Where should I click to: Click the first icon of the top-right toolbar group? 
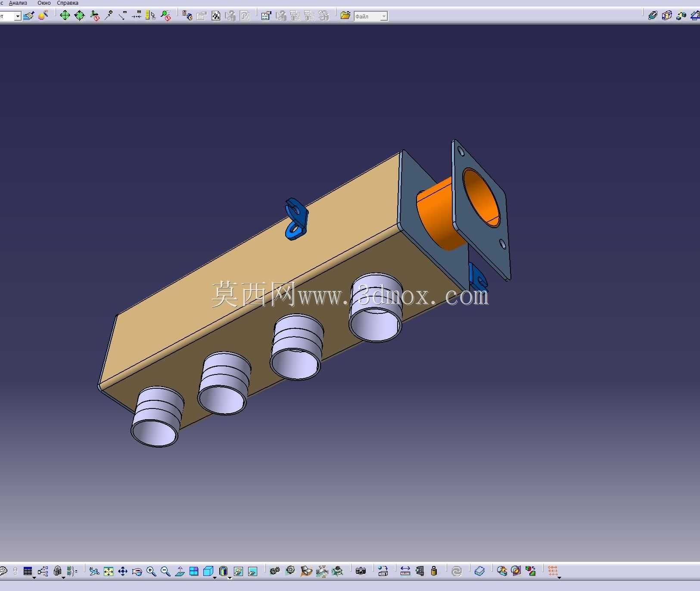pos(653,16)
